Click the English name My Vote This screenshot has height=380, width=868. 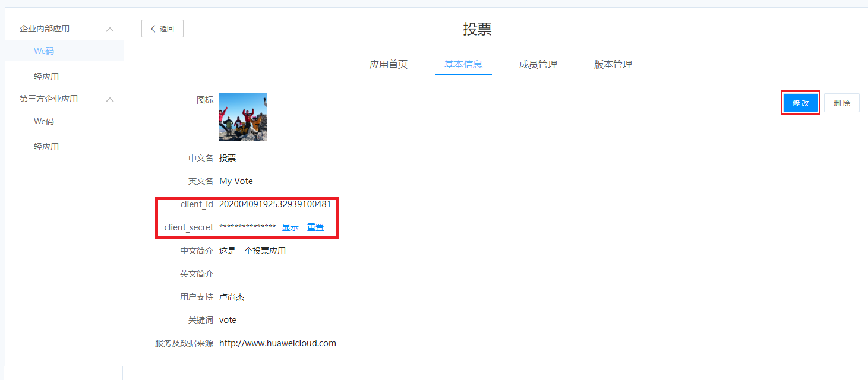[x=236, y=181]
